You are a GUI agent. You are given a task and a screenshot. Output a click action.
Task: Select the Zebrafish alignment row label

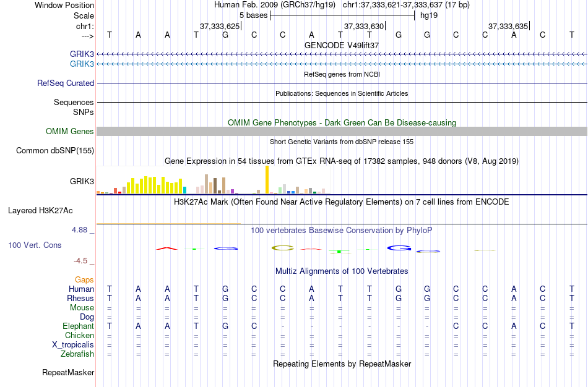pos(77,354)
